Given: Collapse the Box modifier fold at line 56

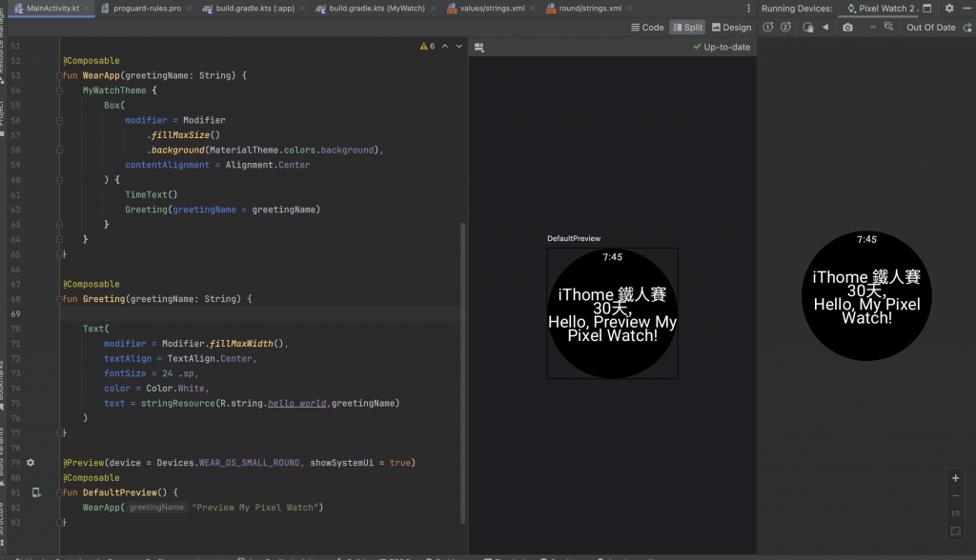Looking at the screenshot, I should [x=59, y=120].
